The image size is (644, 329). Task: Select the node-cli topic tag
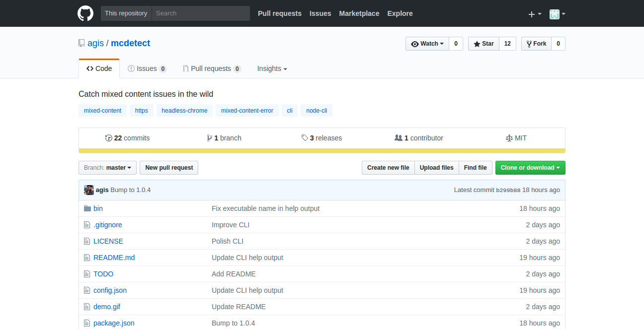(317, 111)
